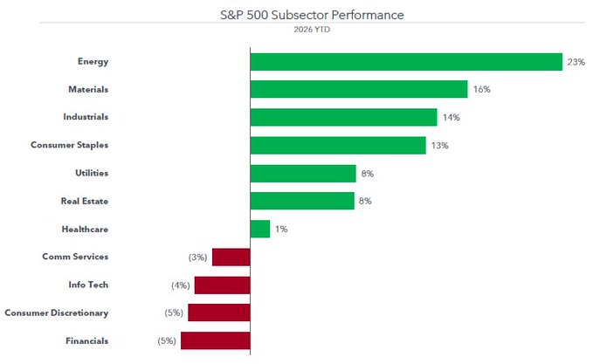Click the Consumer Discretionary red bar
This screenshot has height=364, width=593.
click(x=218, y=312)
